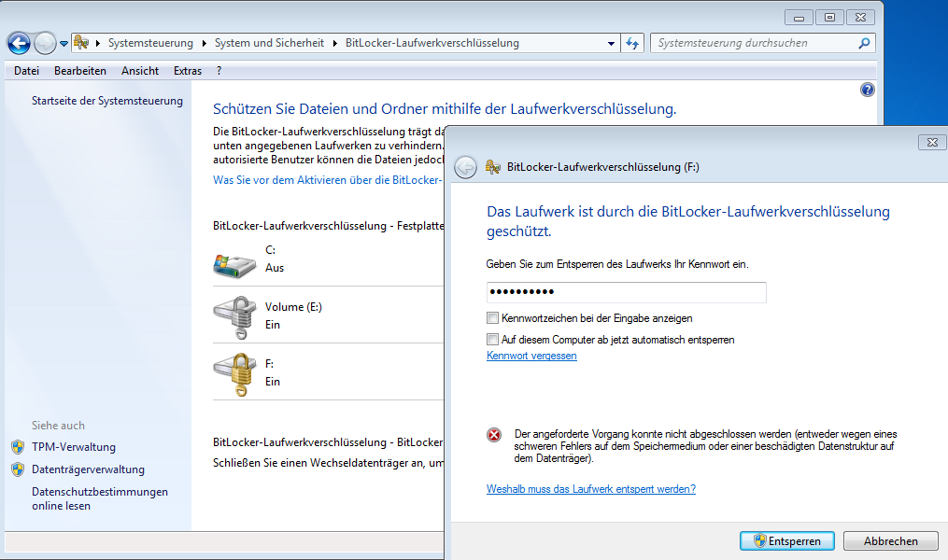Click the F: locked drive icon
Screen dimensions: 948x560
point(234,374)
